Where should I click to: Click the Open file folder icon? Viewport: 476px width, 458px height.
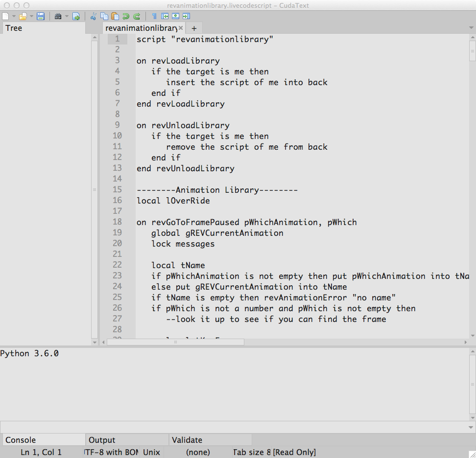point(23,16)
